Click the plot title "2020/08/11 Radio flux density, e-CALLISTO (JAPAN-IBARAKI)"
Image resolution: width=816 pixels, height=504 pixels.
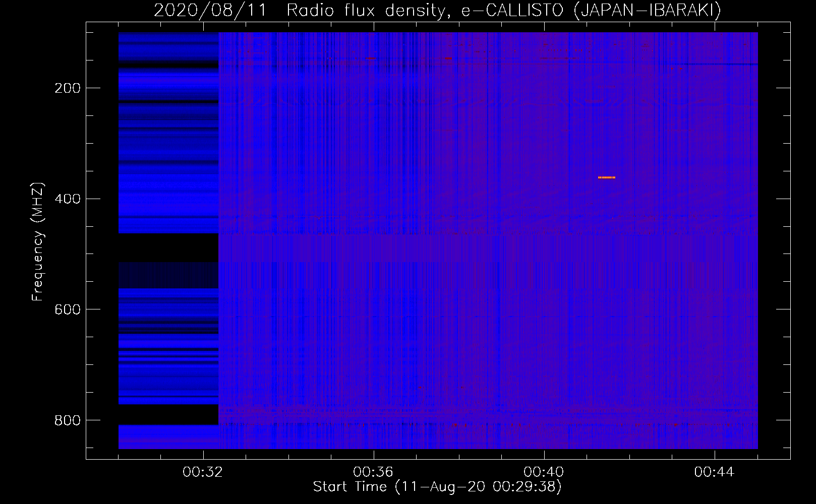437,10
